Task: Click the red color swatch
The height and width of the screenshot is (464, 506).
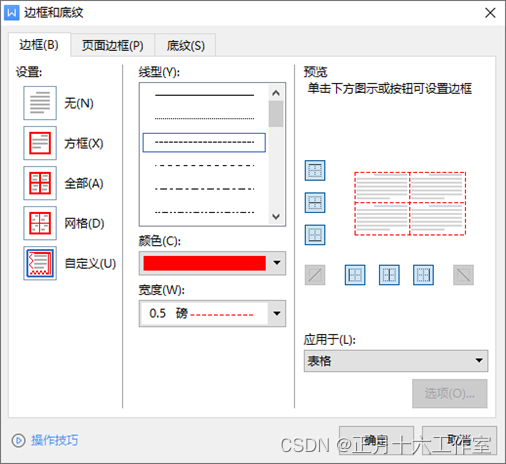Action: (x=205, y=263)
